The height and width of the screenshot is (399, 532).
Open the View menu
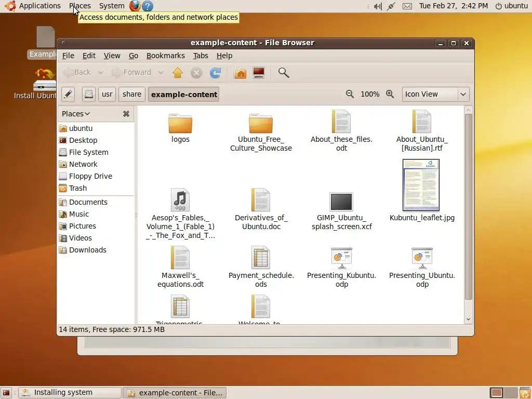pos(112,56)
